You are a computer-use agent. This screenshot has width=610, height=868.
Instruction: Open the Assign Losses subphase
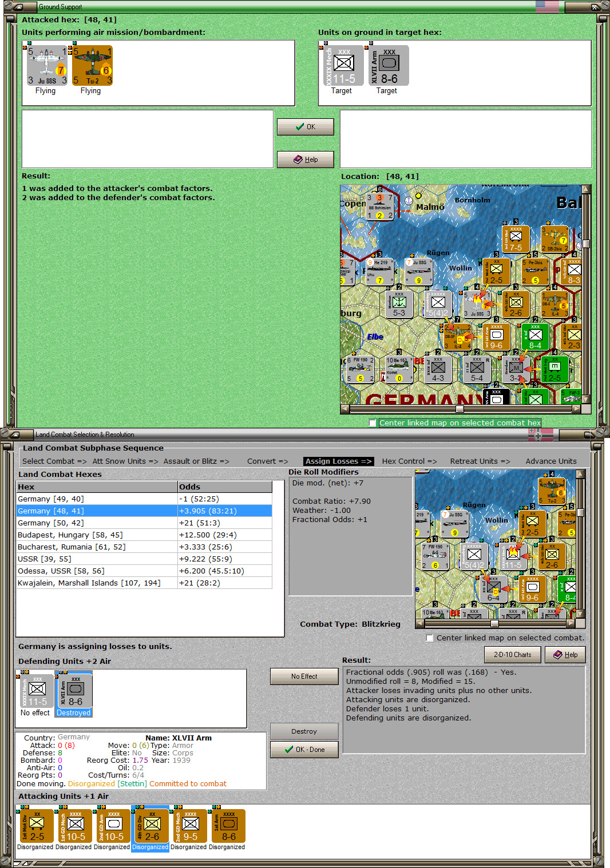coord(339,461)
